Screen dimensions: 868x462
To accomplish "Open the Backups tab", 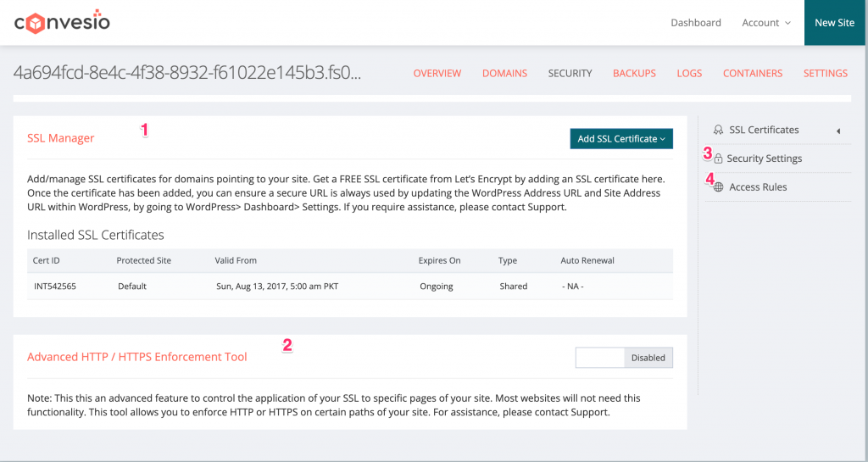I will [x=634, y=73].
